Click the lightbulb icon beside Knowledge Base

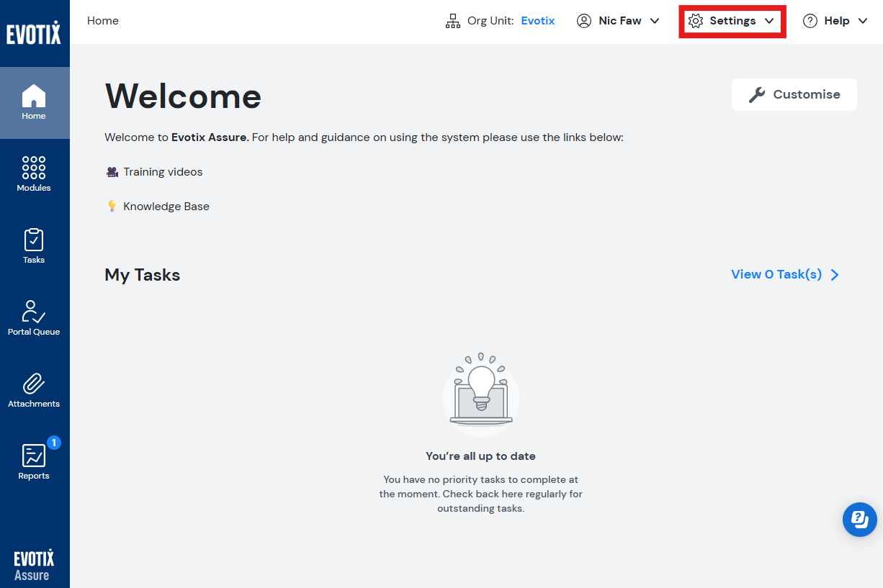[112, 206]
